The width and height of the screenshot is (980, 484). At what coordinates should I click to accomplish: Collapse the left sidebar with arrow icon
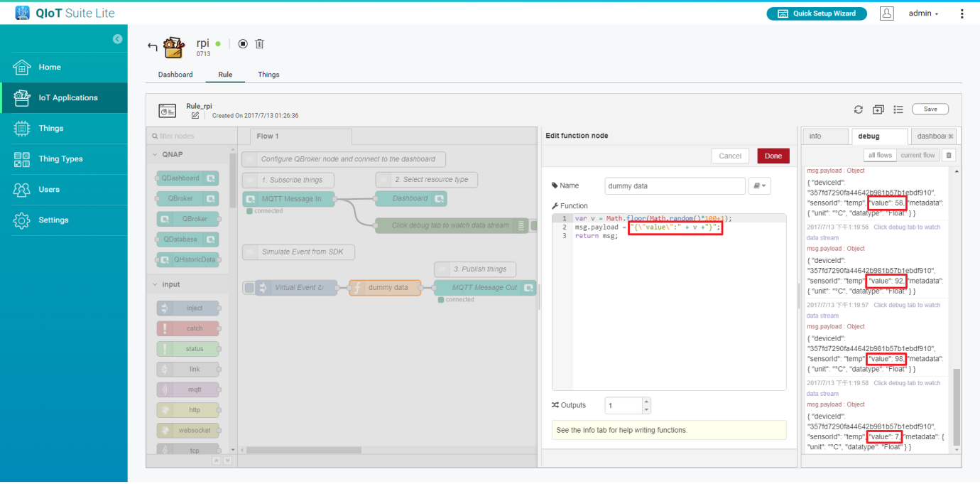point(117,39)
